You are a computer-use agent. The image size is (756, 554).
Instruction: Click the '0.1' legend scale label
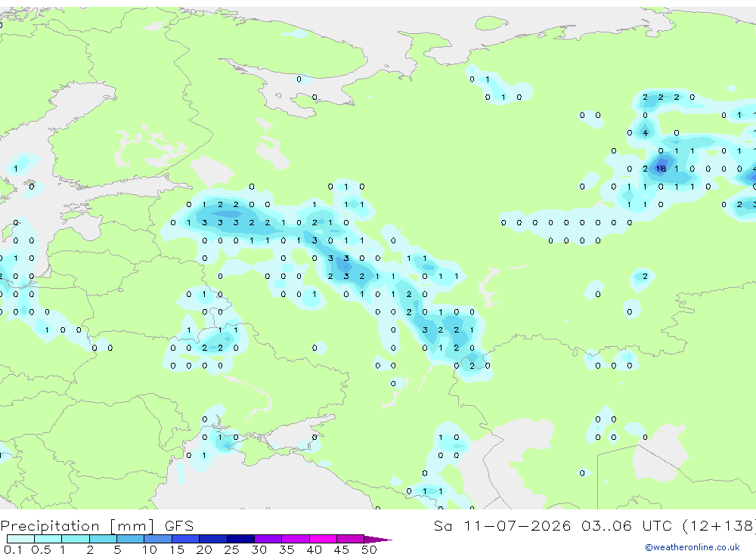pos(13,549)
